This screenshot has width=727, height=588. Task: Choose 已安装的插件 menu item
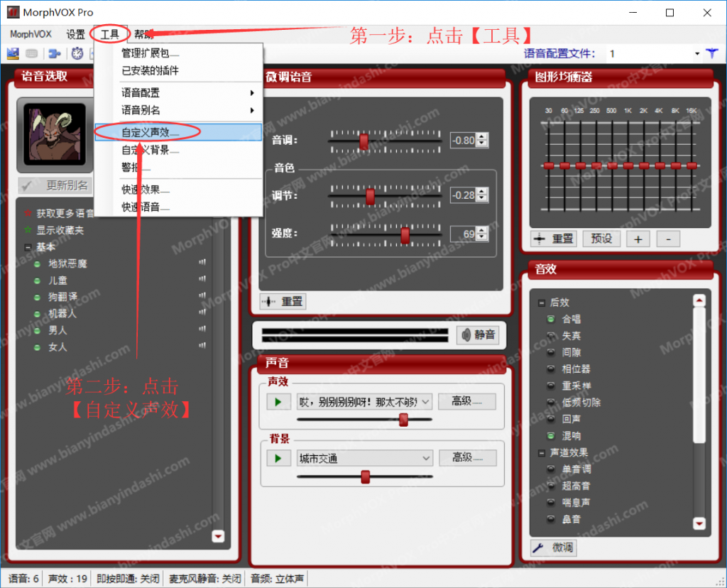click(179, 71)
